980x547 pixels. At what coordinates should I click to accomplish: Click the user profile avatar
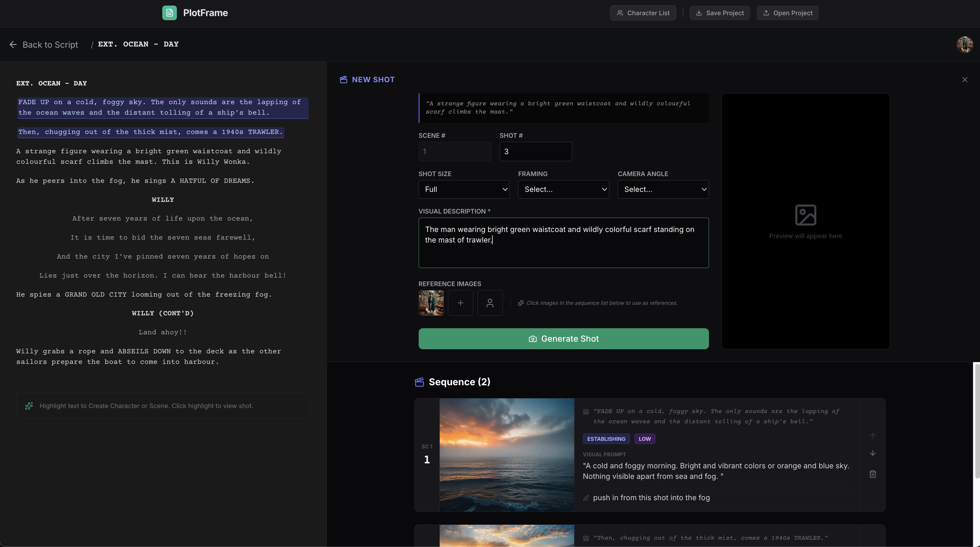pos(965,44)
